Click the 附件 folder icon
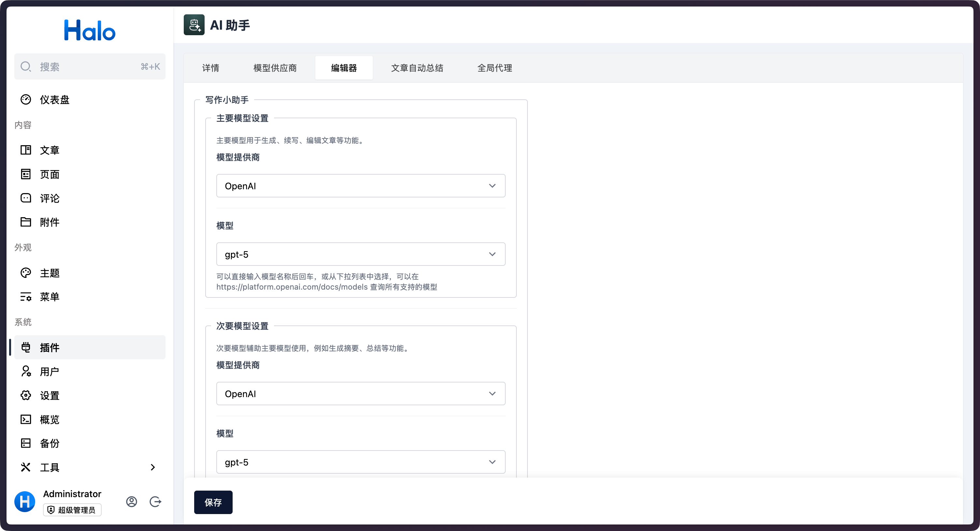 [x=25, y=222]
